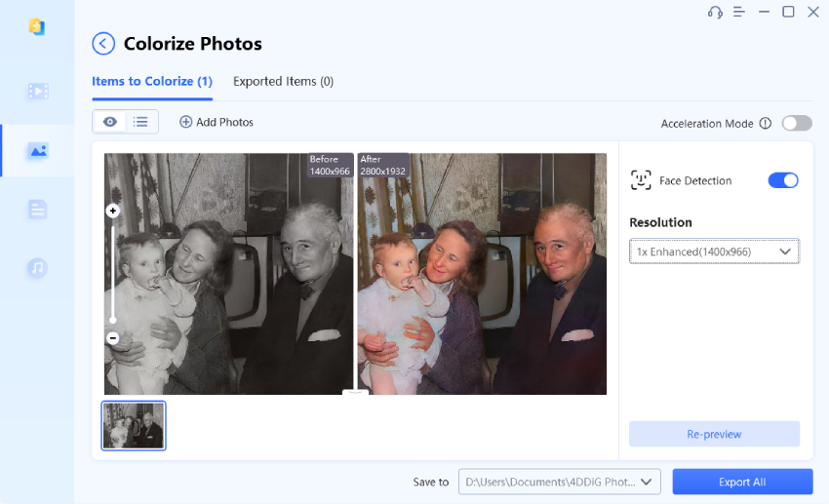Expand the Resolution dropdown
Image resolution: width=829 pixels, height=504 pixels.
point(714,252)
